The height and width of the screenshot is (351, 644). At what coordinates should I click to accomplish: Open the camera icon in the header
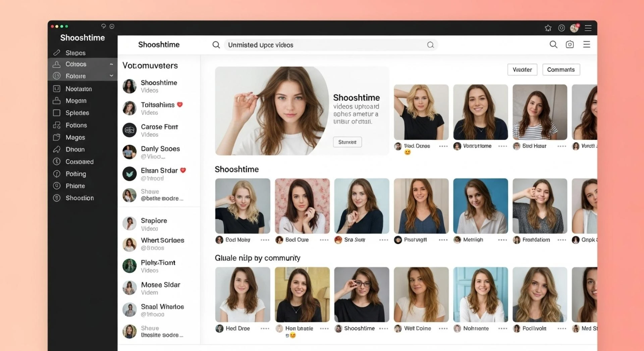click(570, 45)
